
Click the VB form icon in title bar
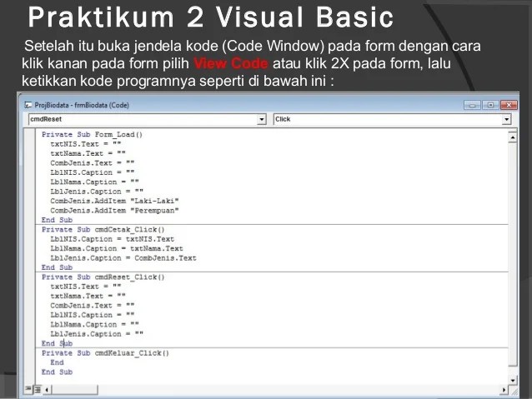tap(28, 105)
